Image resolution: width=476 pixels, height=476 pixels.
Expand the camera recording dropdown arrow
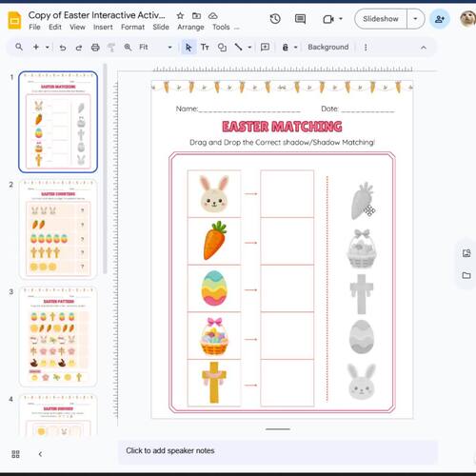point(341,19)
